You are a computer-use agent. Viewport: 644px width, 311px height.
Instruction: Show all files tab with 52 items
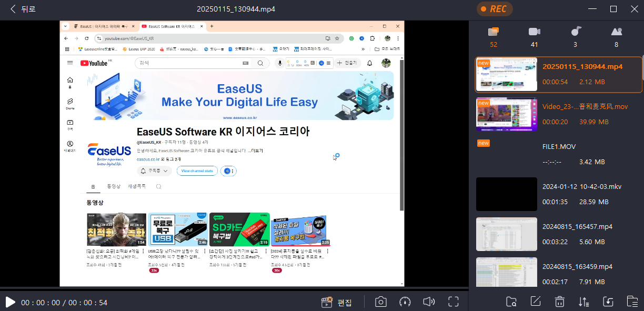493,37
